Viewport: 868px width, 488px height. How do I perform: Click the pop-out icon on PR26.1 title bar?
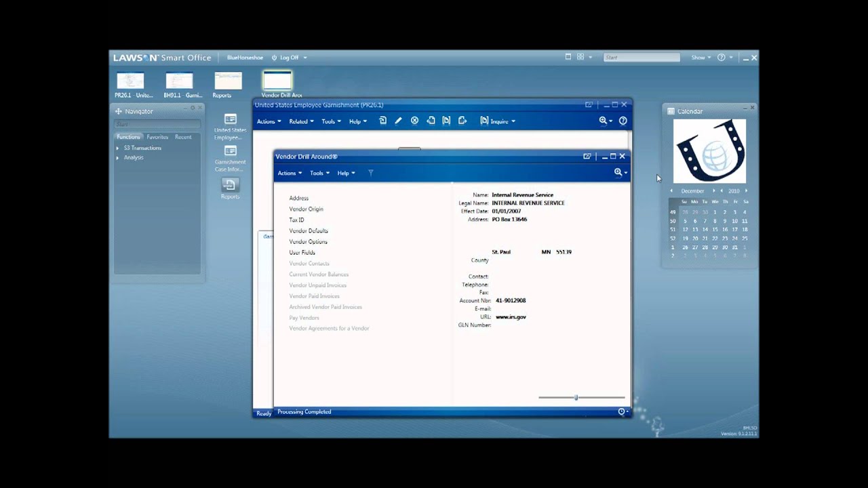(589, 104)
